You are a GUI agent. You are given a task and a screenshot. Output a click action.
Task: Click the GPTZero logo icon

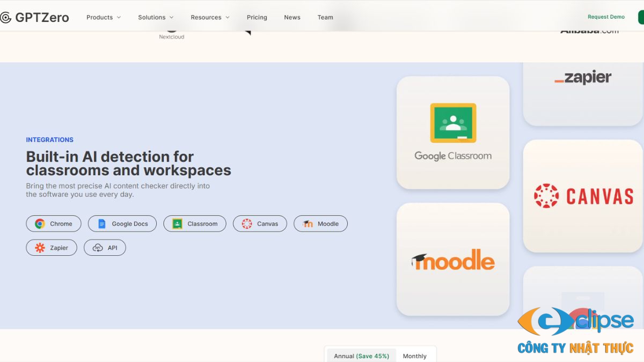tap(5, 18)
